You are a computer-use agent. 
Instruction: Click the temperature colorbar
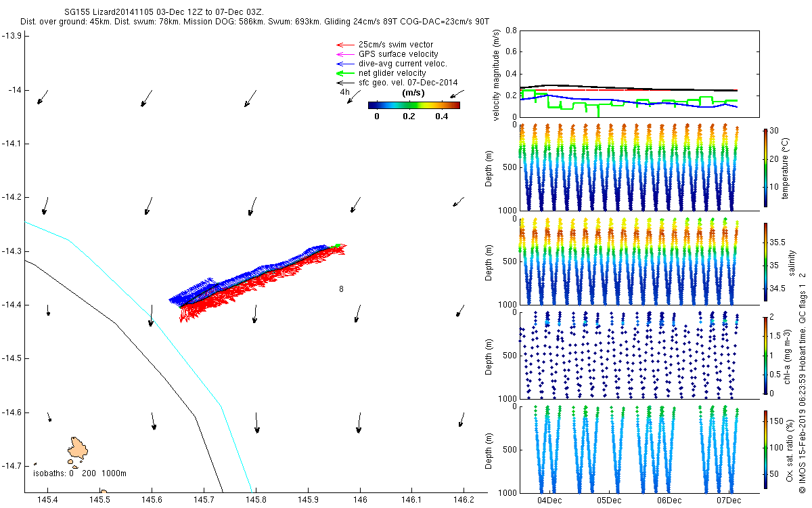click(x=766, y=167)
